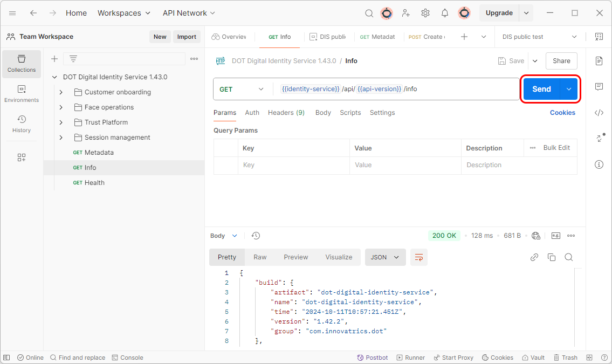
Task: Switch to the Auth tab
Action: tap(252, 113)
